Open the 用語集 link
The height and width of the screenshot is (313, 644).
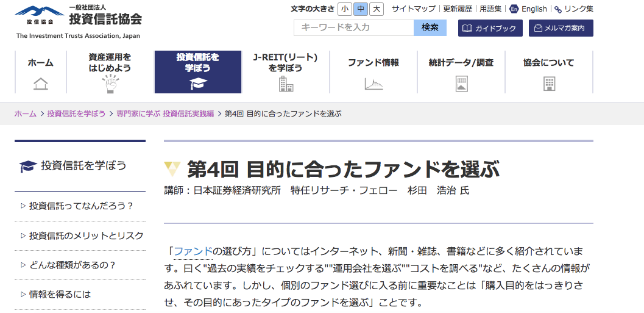coord(490,9)
